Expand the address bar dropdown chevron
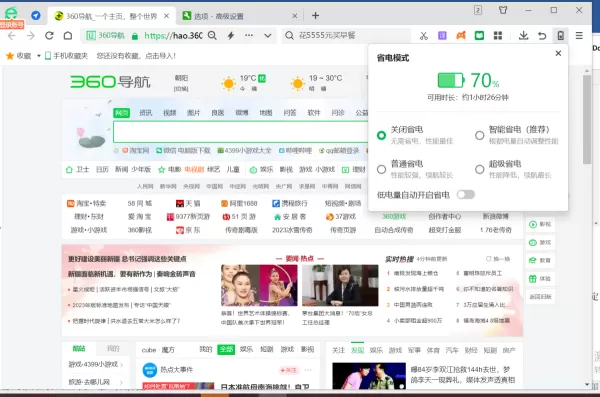 point(268,36)
